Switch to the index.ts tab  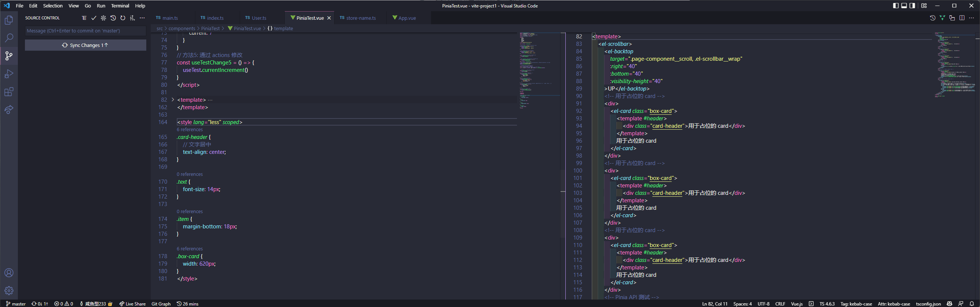pos(216,18)
